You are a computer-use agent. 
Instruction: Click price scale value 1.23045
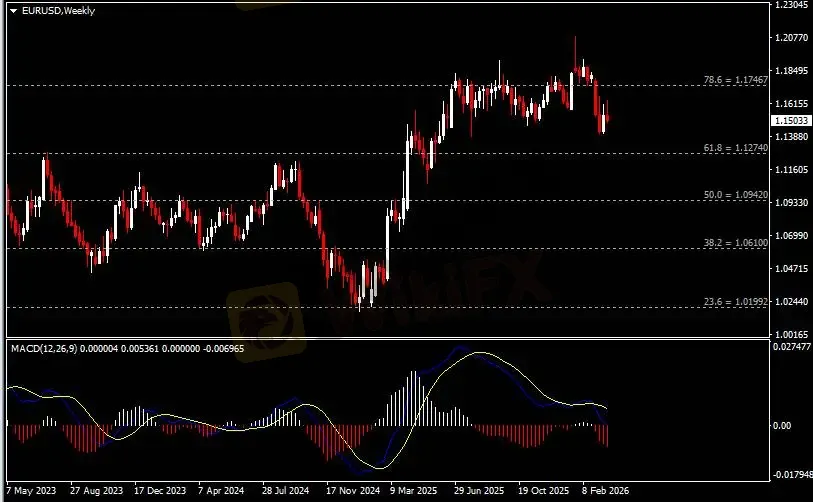(791, 5)
